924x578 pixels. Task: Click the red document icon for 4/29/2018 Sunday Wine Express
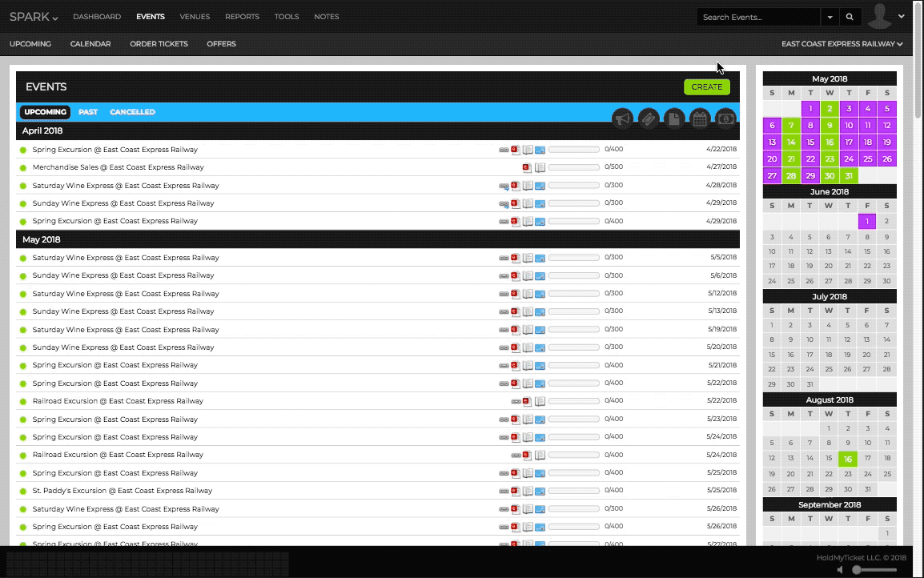(516, 204)
